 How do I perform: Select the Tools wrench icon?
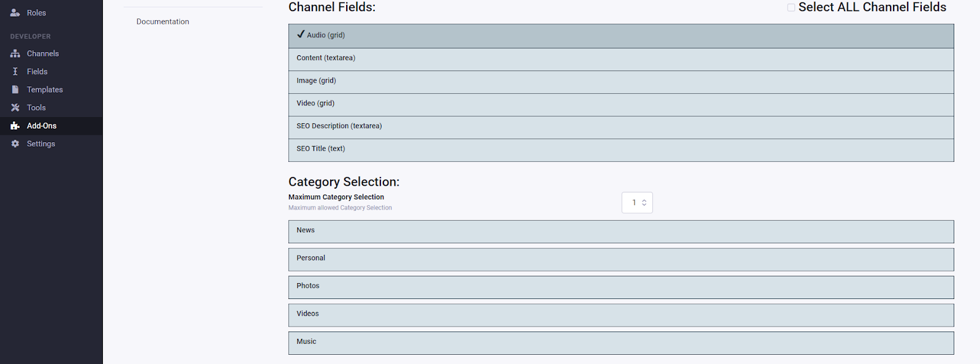(x=15, y=107)
